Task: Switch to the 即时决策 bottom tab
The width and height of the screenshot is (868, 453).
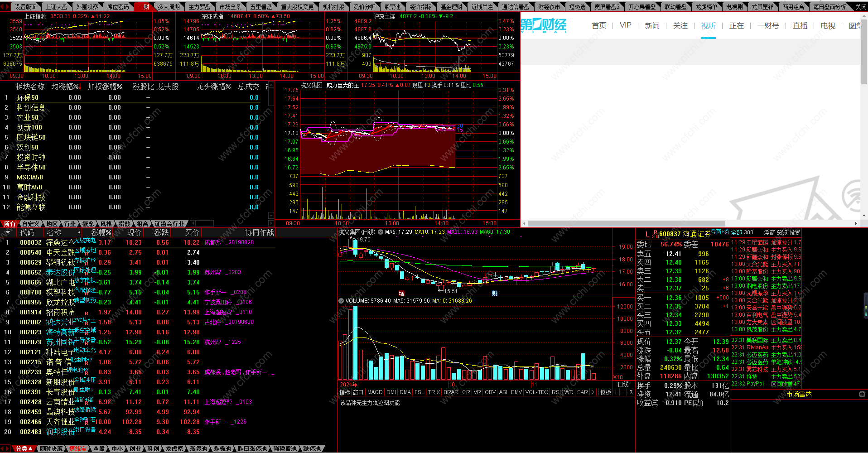Action: [51, 448]
